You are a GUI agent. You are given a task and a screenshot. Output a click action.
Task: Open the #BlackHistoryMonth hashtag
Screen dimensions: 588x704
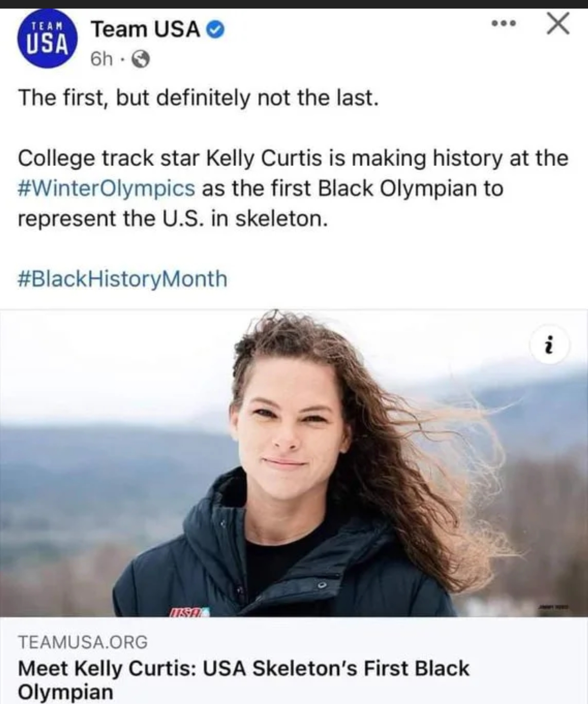click(122, 279)
